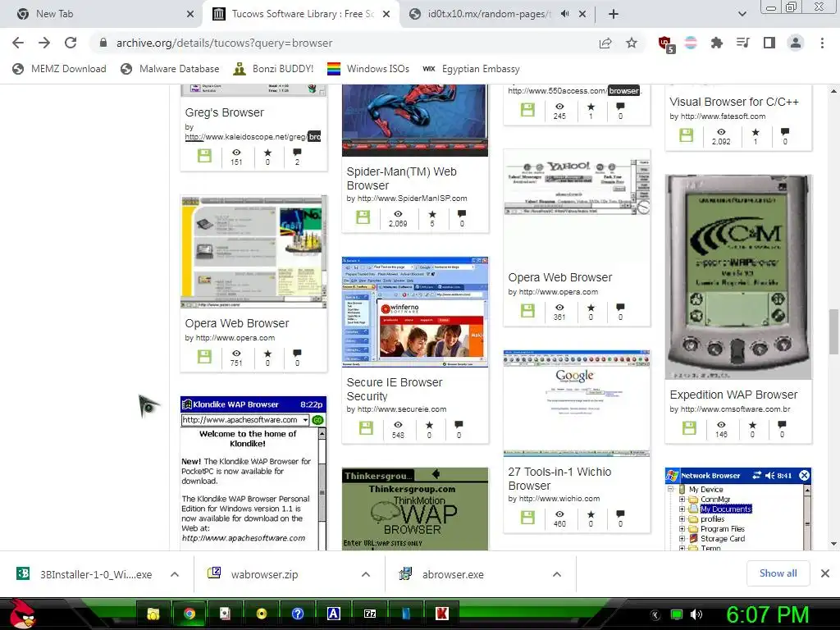Switch to Tucows Software Library tab
The width and height of the screenshot is (840, 630).
coord(301,14)
